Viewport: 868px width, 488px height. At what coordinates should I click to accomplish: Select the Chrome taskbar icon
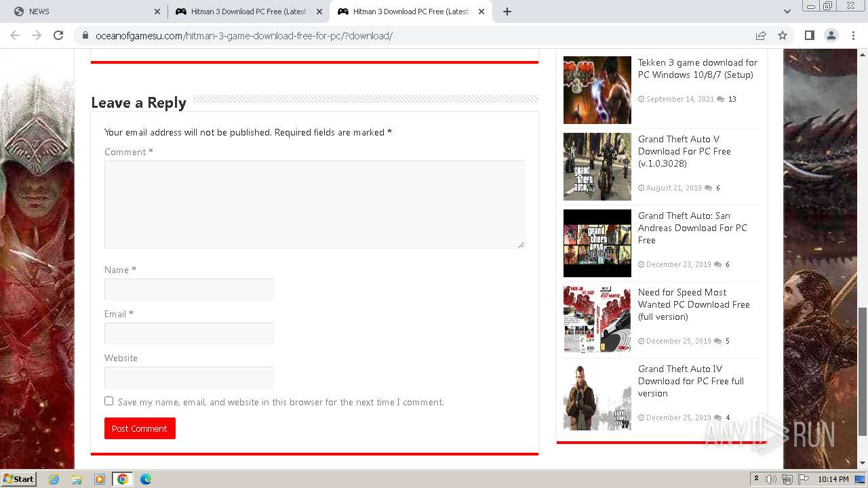123,479
